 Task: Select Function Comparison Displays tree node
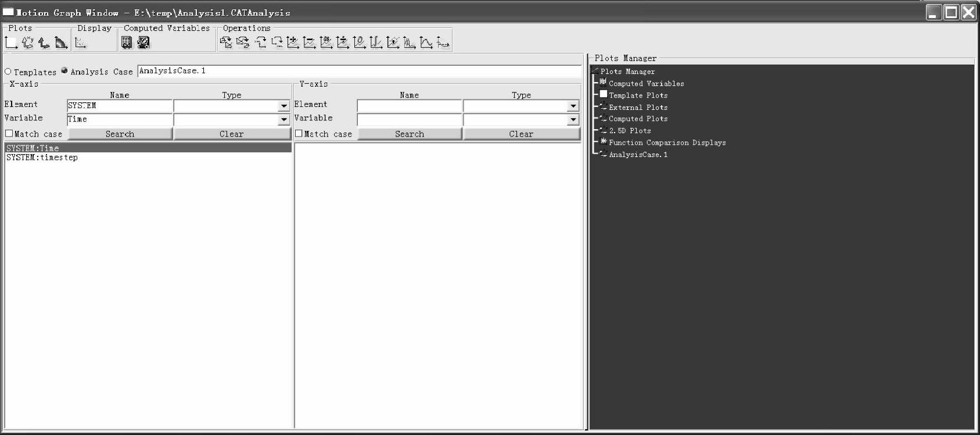[x=667, y=142]
